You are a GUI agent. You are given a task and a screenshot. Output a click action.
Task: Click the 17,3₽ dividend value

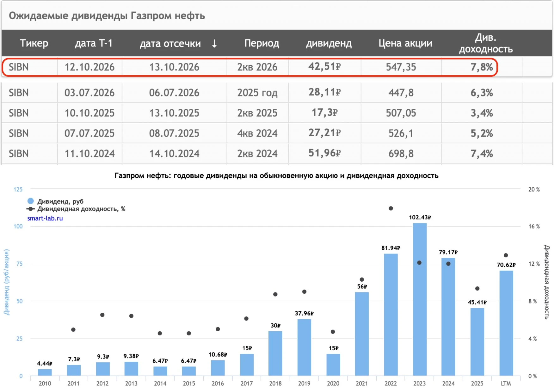pos(325,112)
